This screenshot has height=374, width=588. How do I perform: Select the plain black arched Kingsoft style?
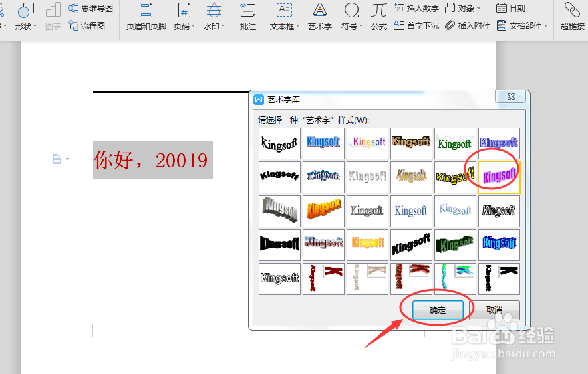(279, 143)
